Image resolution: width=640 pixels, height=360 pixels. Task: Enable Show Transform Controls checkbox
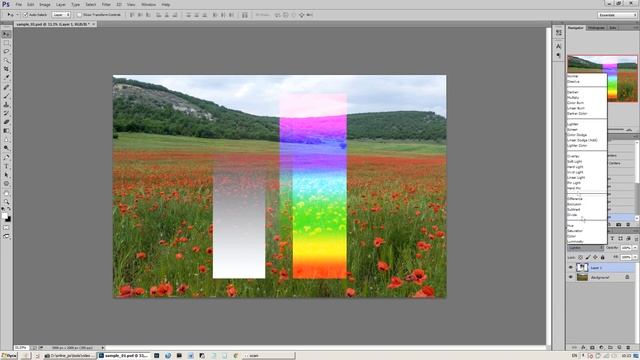click(79, 15)
